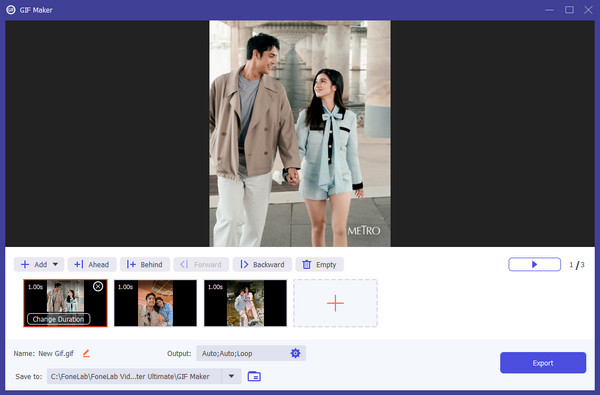Click the New Gif.gif name text
The width and height of the screenshot is (600, 395).
[56, 353]
